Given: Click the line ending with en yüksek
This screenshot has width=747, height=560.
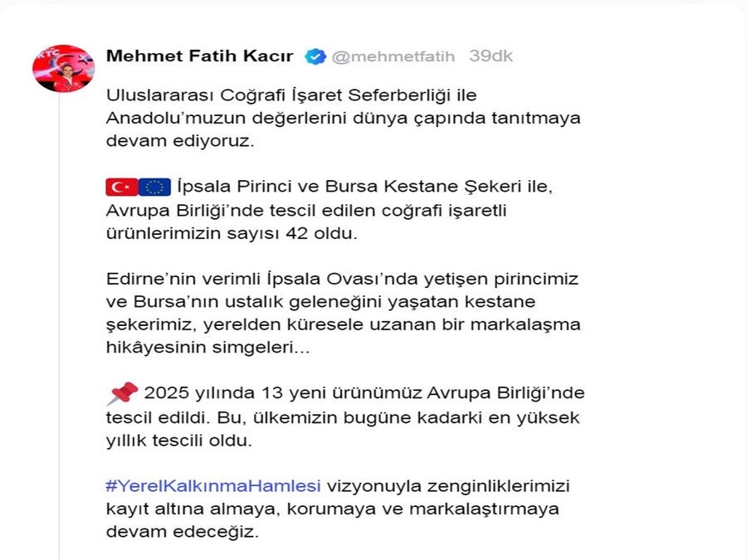Looking at the screenshot, I should pos(344,416).
